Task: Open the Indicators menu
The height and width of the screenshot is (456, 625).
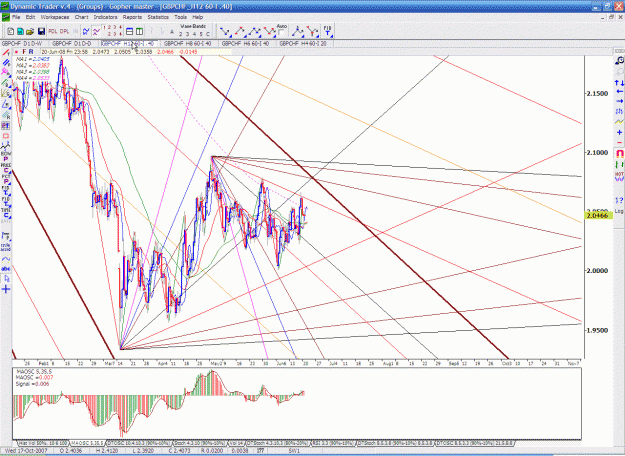Action: click(x=105, y=17)
